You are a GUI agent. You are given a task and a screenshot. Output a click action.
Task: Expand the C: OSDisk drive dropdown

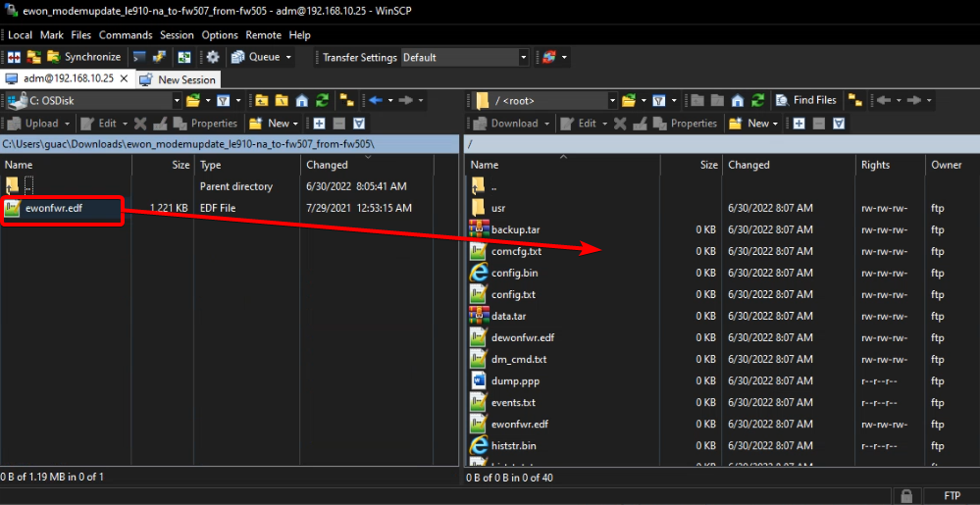coord(177,100)
